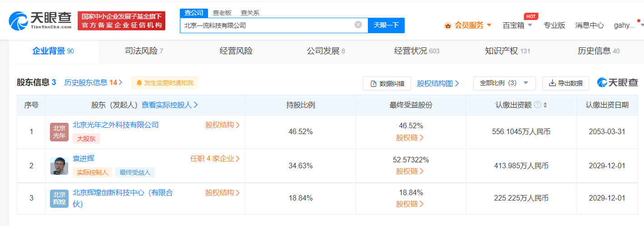Screen dimensions: 644x226
Task: Open 袁进辉's profile photo
Action: pos(59,166)
